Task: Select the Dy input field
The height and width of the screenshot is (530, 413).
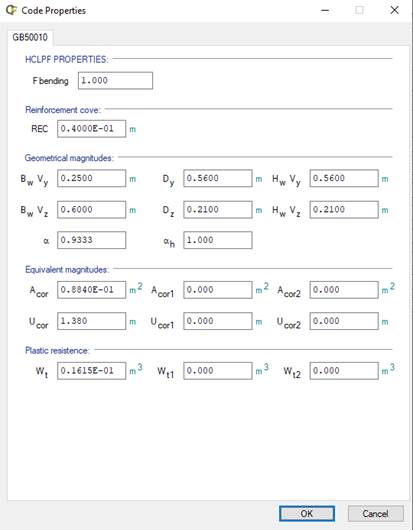Action: click(x=218, y=178)
